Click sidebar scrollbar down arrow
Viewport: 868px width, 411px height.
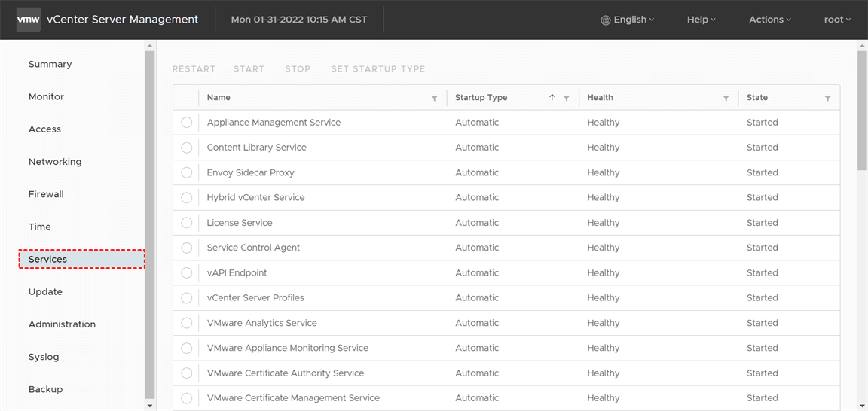(x=149, y=406)
